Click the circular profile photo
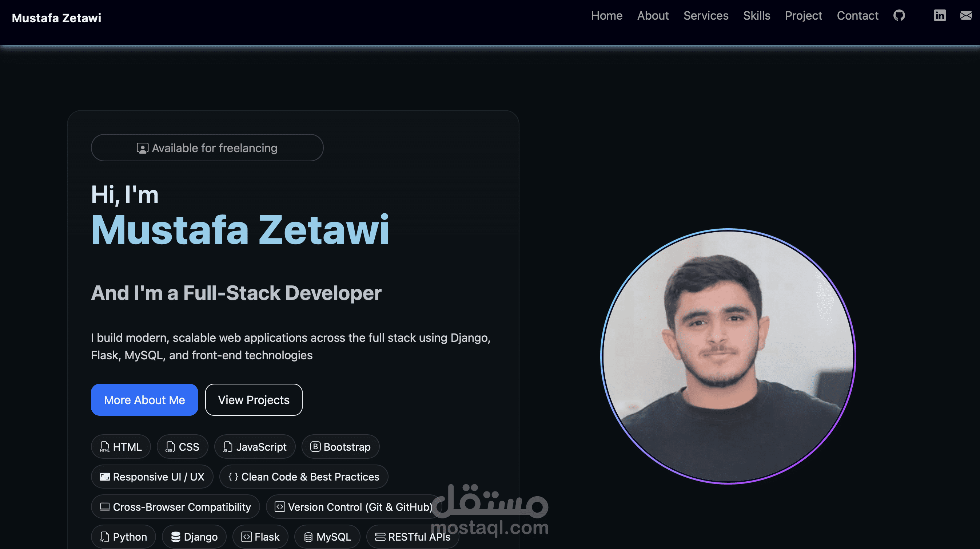The height and width of the screenshot is (549, 980). (728, 356)
